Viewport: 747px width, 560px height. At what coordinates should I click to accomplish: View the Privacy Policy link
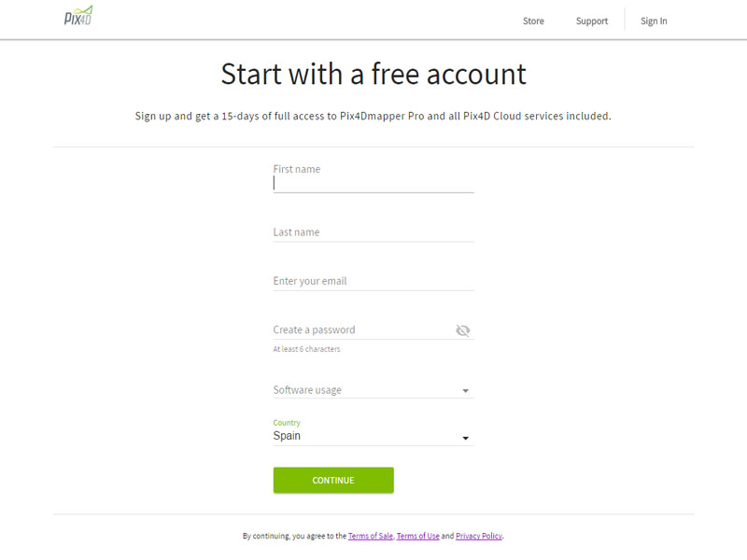point(479,537)
